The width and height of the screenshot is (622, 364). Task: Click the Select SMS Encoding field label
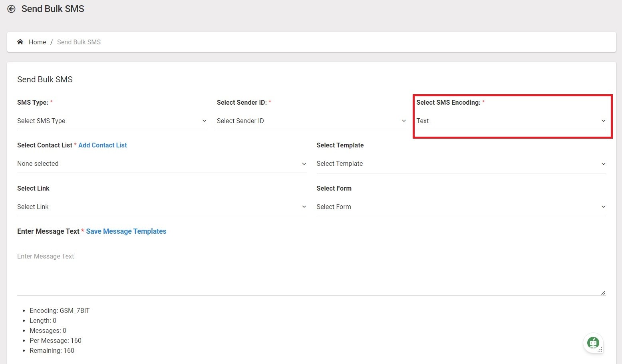click(x=448, y=102)
